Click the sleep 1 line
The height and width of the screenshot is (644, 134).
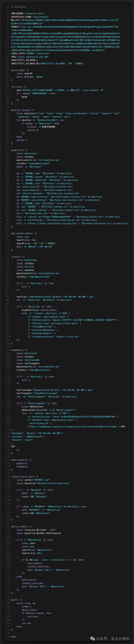coord(27,606)
